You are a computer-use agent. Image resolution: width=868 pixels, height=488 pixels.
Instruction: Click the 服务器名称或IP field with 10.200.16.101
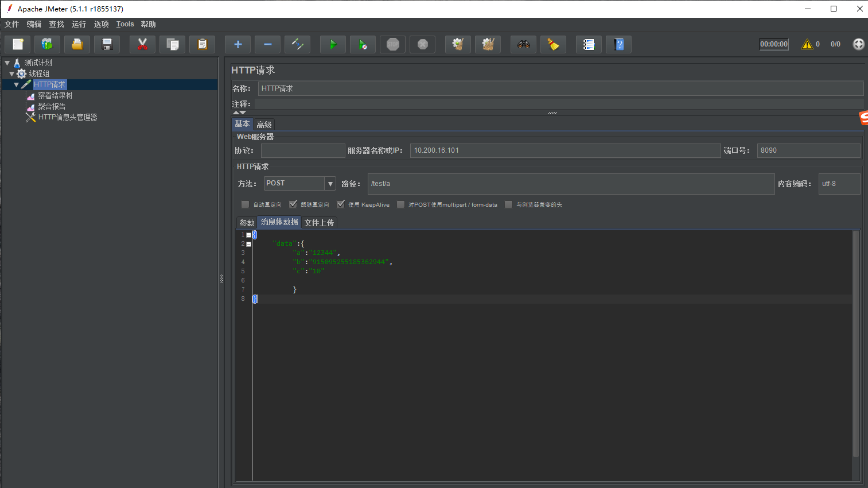pyautogui.click(x=565, y=150)
